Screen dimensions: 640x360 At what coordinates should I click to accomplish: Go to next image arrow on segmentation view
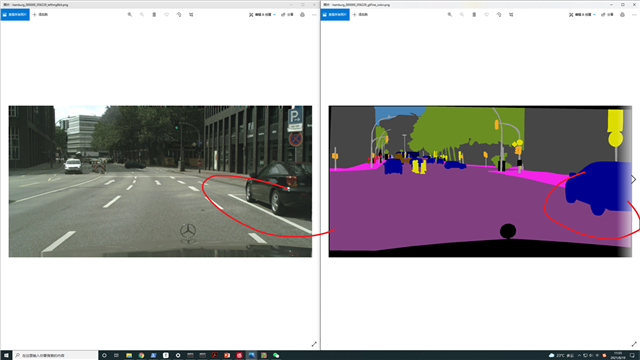point(633,179)
